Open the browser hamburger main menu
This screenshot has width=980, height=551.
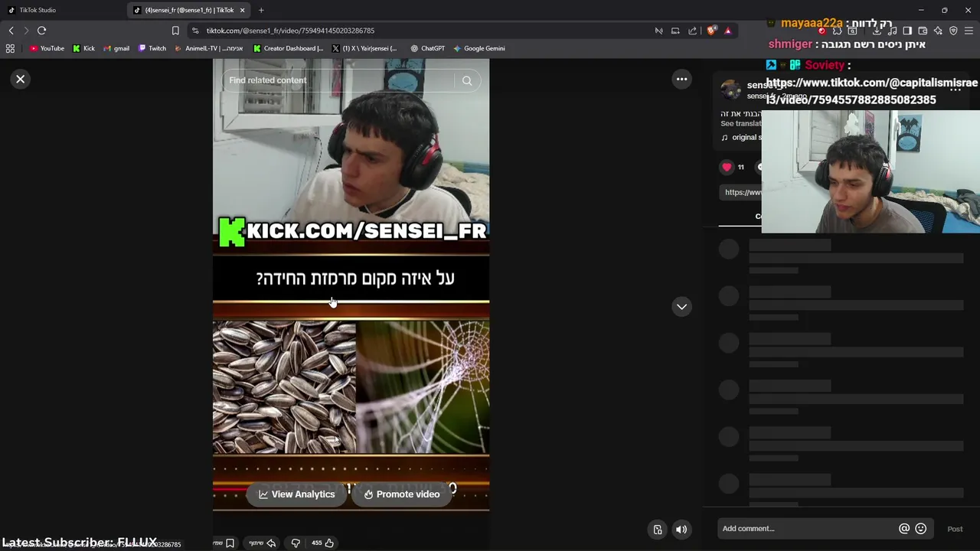(x=969, y=31)
